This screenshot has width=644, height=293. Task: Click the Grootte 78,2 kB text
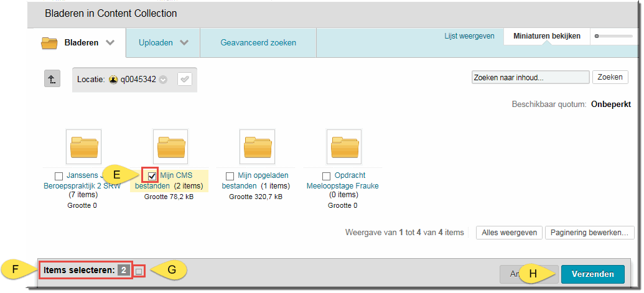[x=169, y=197]
